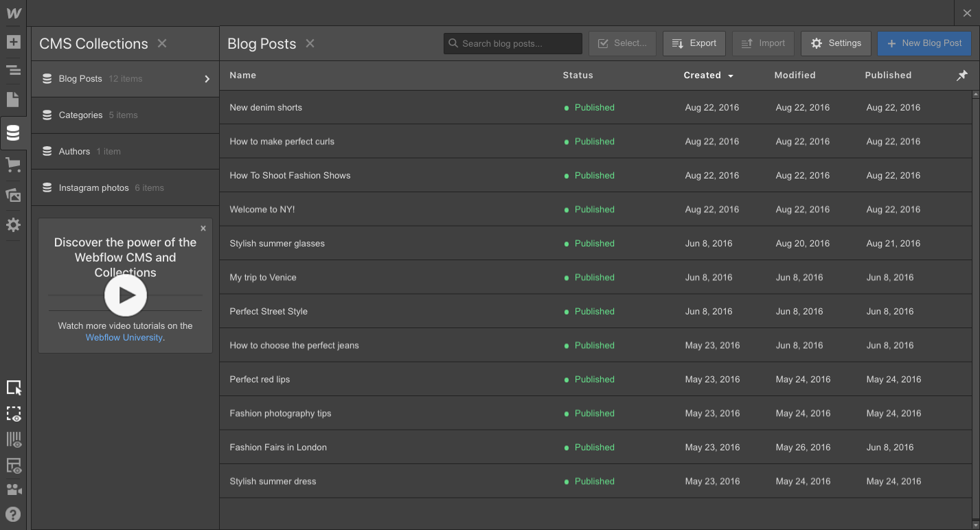980x530 pixels.
Task: Open Perfect red lips post
Action: [595, 380]
